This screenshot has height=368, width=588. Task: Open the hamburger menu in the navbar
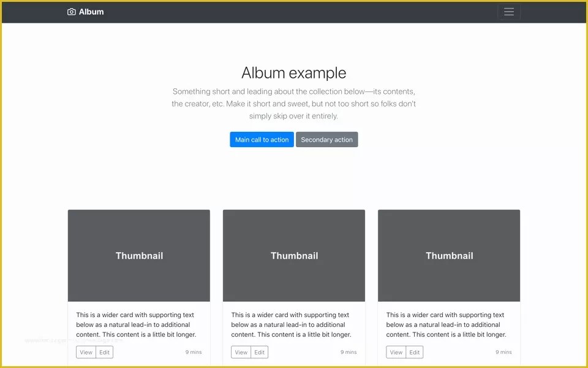(509, 11)
